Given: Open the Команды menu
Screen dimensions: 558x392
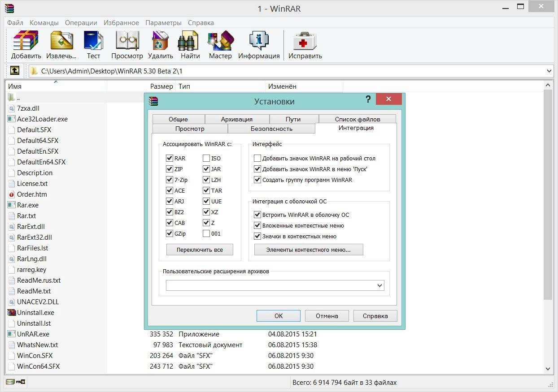Looking at the screenshot, I should pos(44,22).
